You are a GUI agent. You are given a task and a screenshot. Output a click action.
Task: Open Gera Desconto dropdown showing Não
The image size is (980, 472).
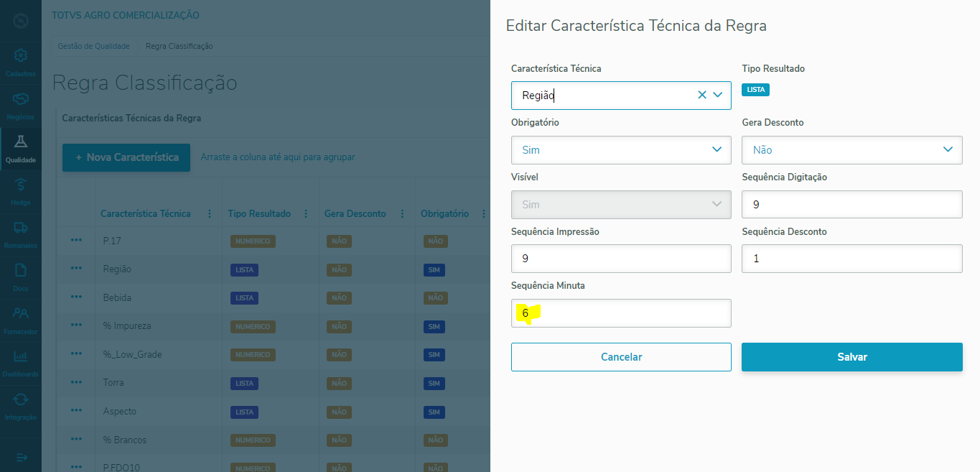(x=852, y=149)
